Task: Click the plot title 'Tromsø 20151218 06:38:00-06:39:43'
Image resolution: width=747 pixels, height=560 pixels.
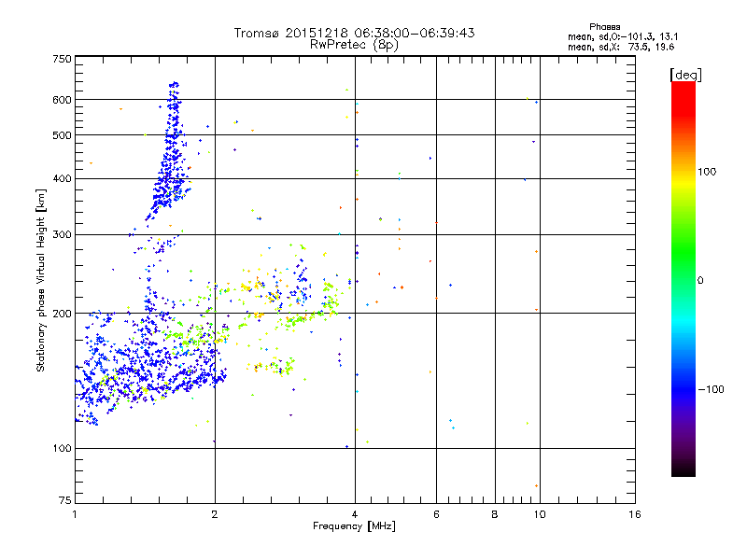Action: click(x=354, y=33)
